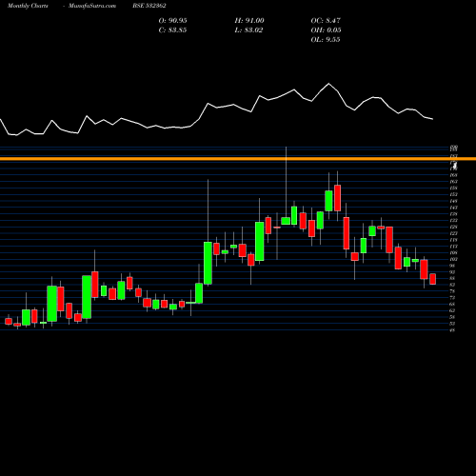The width and height of the screenshot is (476, 476).
Task: Click the "OH: 0.05" reading
Action: (326, 30)
